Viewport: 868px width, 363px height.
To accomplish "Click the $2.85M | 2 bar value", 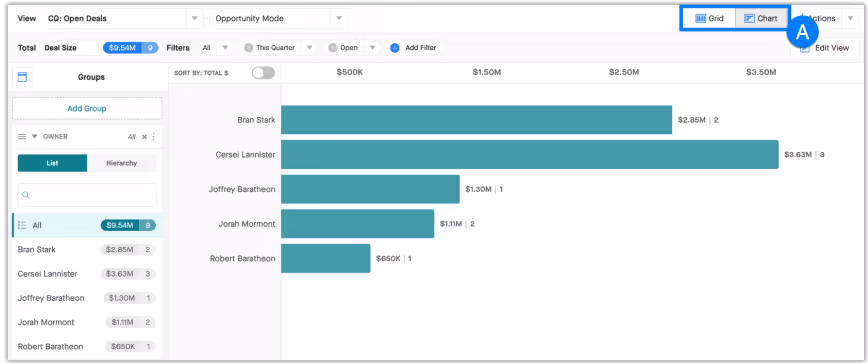I will coord(698,120).
